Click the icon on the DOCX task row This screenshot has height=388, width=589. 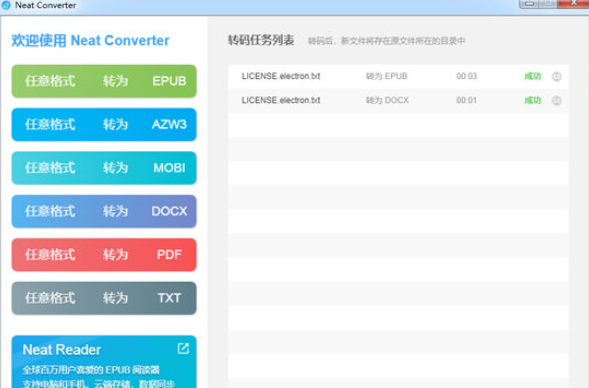556,101
